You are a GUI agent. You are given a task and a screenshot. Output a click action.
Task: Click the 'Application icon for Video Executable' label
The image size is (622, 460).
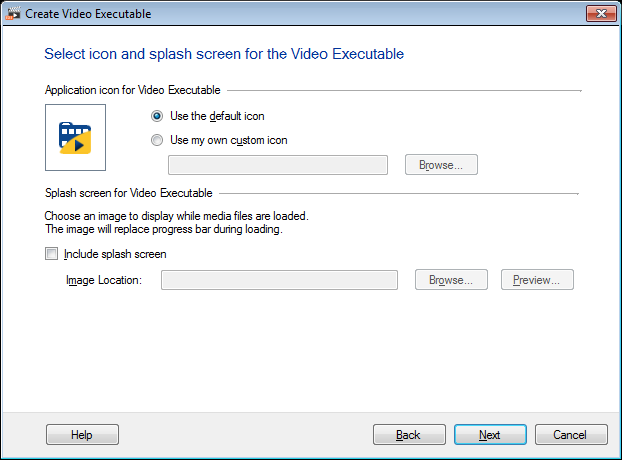[x=133, y=90]
